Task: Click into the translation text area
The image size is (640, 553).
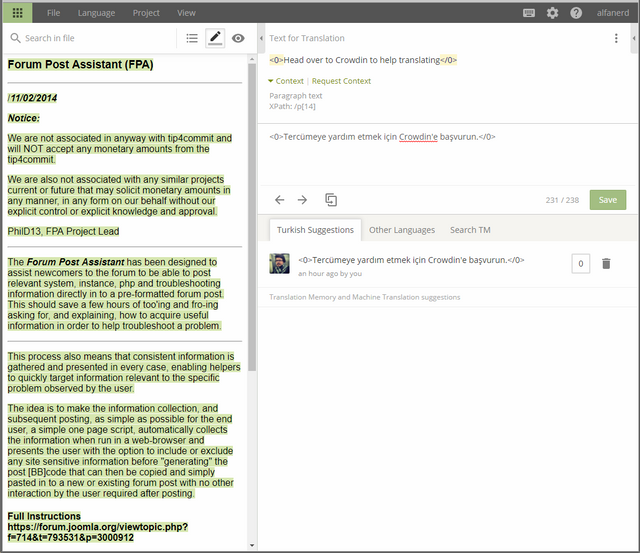Action: (x=447, y=155)
